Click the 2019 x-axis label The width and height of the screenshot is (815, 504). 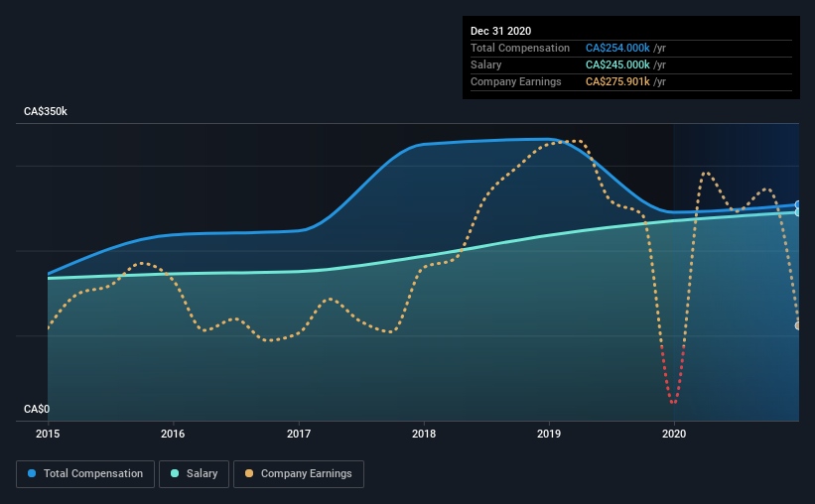point(549,434)
